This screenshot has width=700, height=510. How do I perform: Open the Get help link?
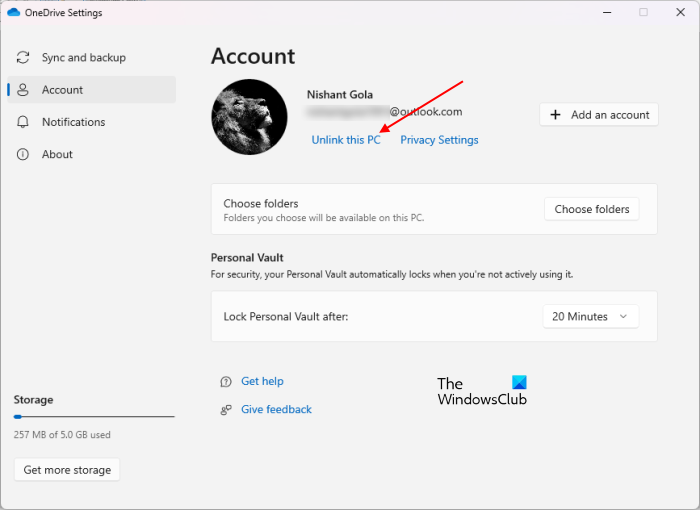(262, 381)
